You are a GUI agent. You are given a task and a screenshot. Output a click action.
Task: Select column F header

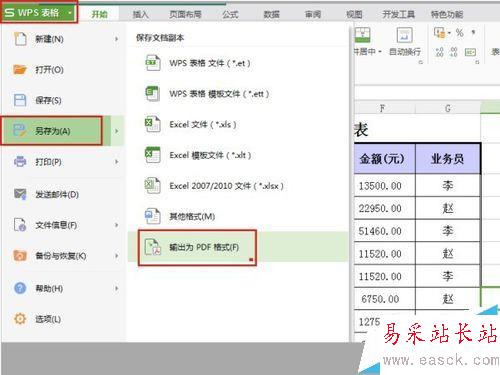(x=382, y=108)
